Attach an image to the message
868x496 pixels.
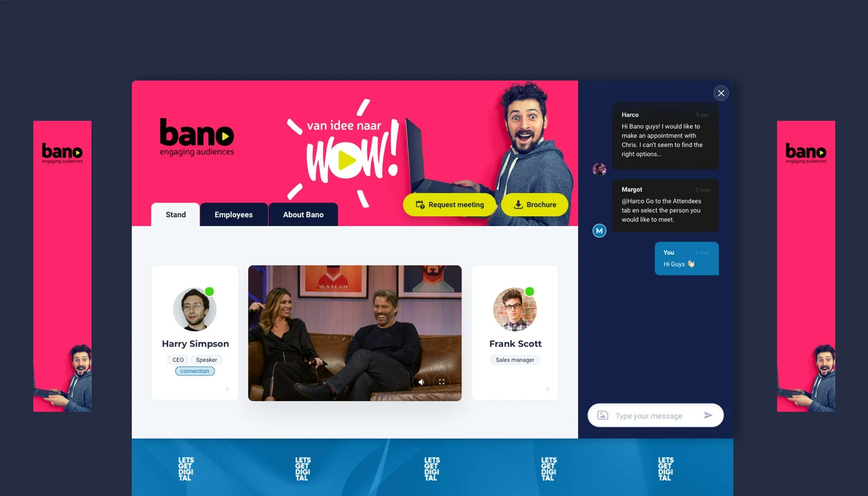(603, 415)
